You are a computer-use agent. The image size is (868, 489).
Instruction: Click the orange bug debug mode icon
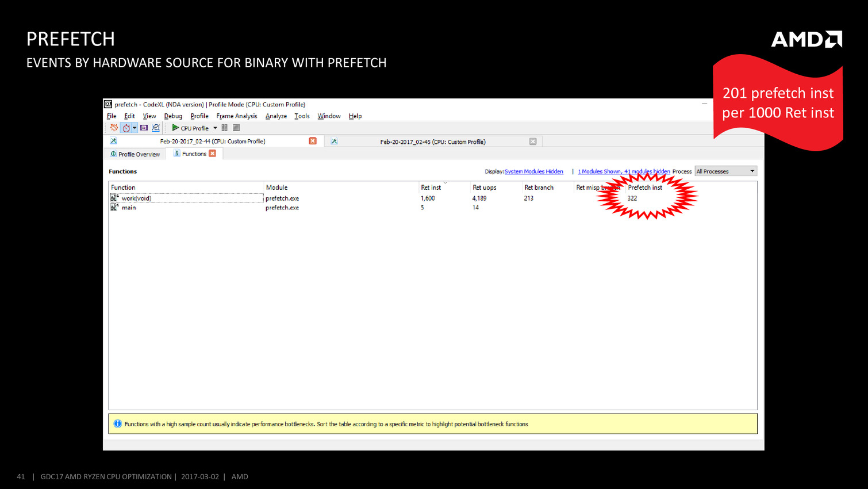114,128
